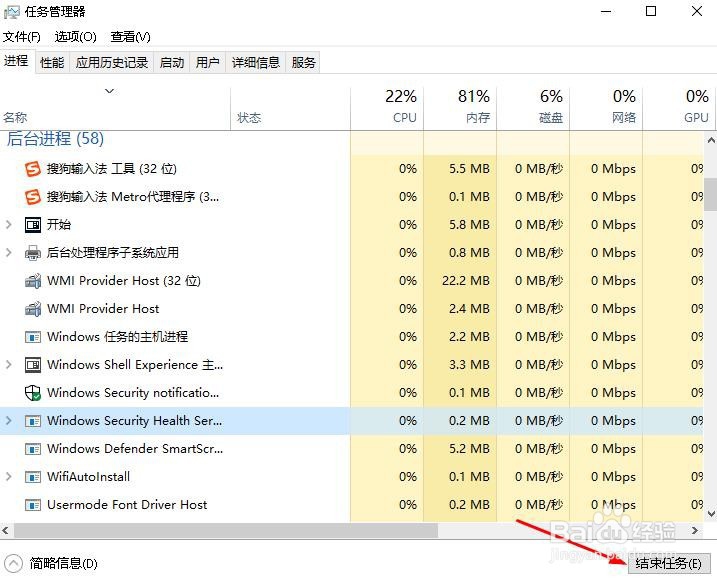Click the Windows Defender SmartScreen icon

coord(33,449)
